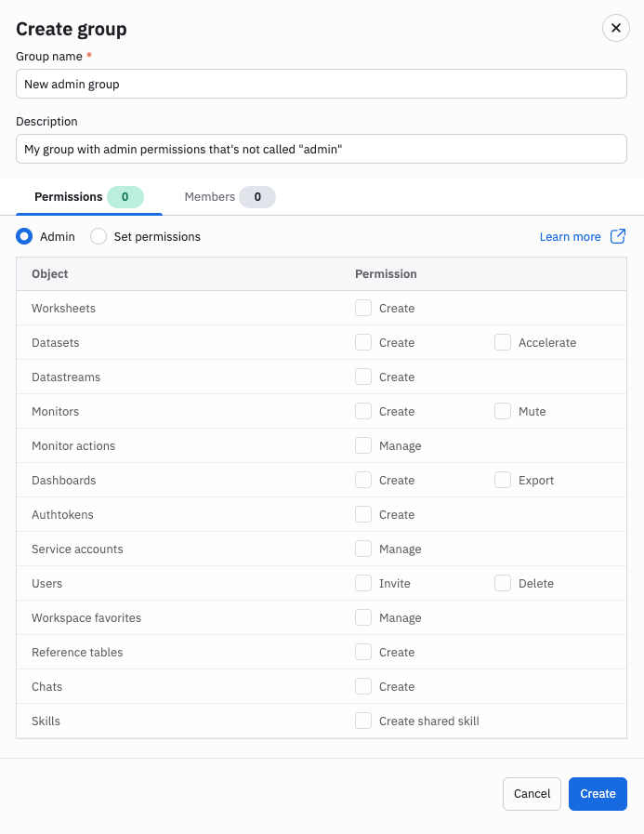The image size is (644, 834).
Task: Check Export permission for Dashboards
Action: (503, 480)
